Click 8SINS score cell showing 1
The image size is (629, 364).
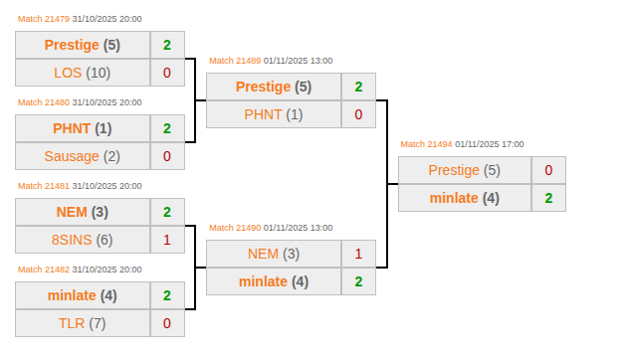click(167, 240)
